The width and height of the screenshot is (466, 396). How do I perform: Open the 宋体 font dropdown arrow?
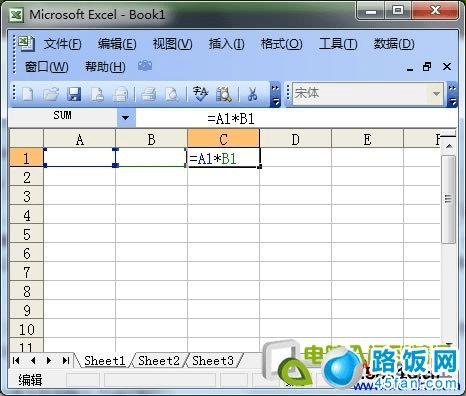point(436,94)
